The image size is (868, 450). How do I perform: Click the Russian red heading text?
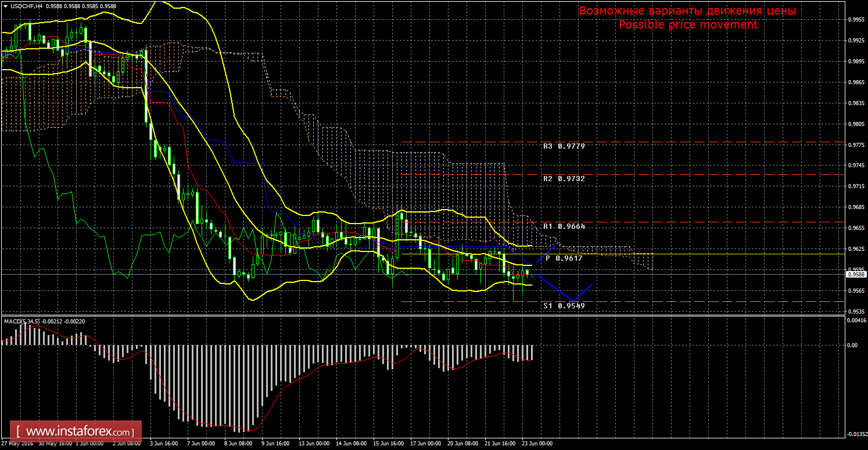(x=688, y=11)
